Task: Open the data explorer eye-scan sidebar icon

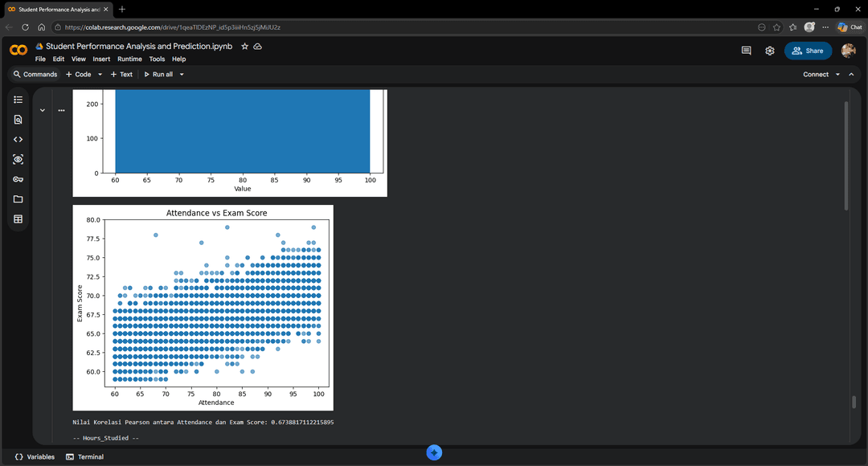Action: [18, 159]
